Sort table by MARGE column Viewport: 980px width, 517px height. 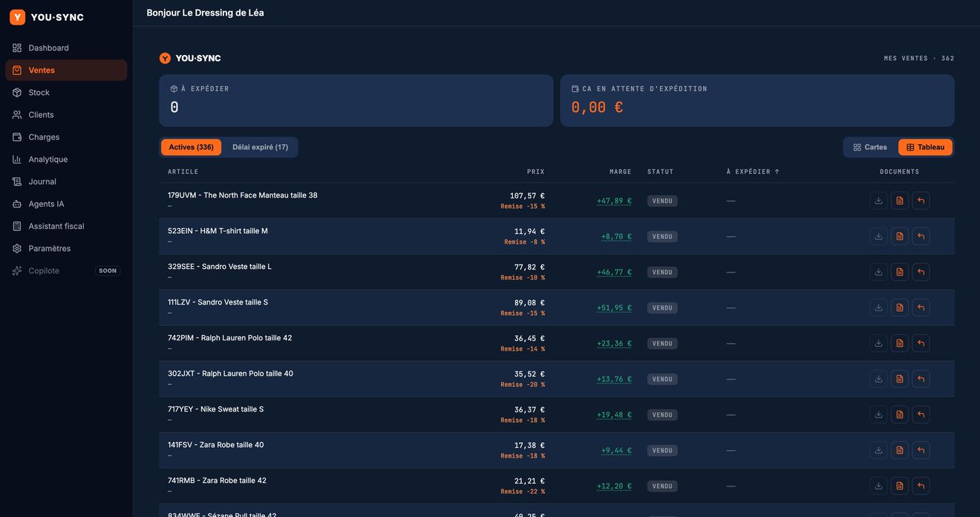(620, 172)
